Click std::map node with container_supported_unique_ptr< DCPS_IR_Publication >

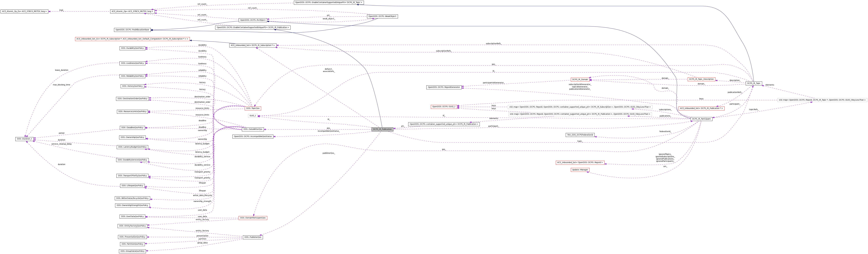coord(580,114)
